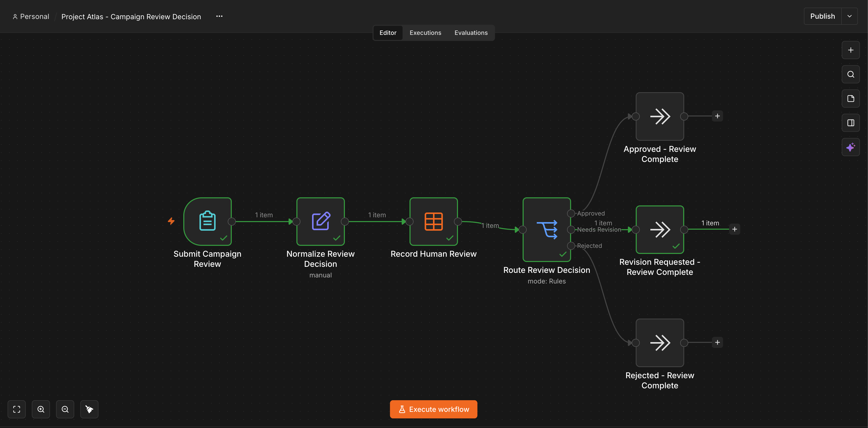Click the 'manual' subtitle under Normalize Review Decision
The image size is (868, 428).
point(320,275)
